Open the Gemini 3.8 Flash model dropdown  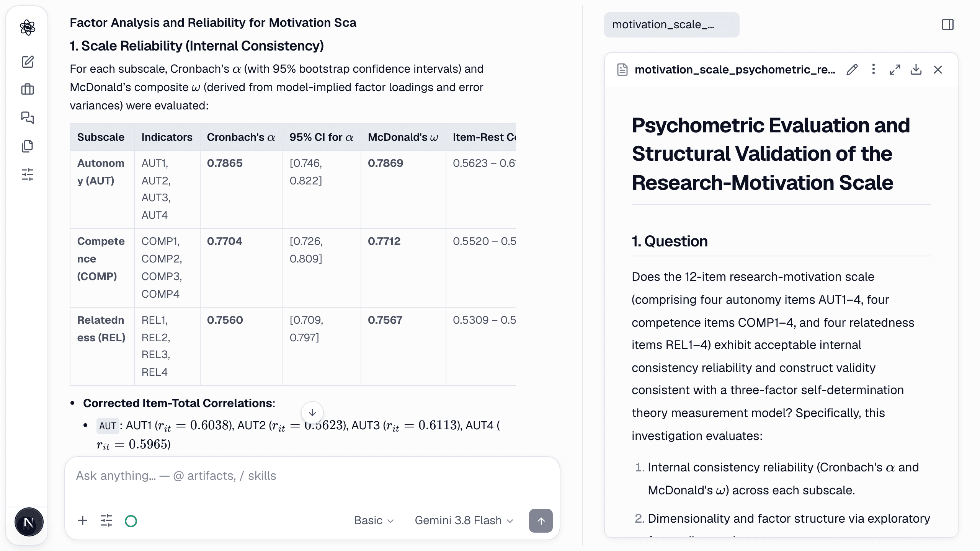tap(464, 520)
